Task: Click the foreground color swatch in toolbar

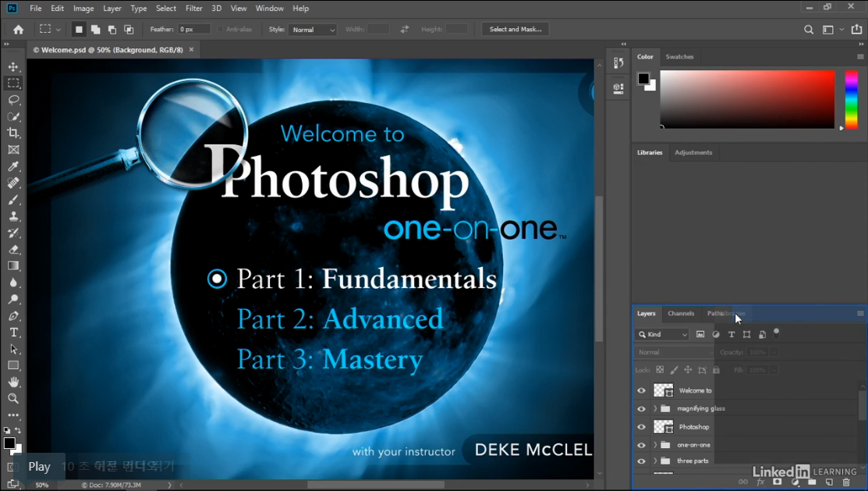Action: click(9, 443)
